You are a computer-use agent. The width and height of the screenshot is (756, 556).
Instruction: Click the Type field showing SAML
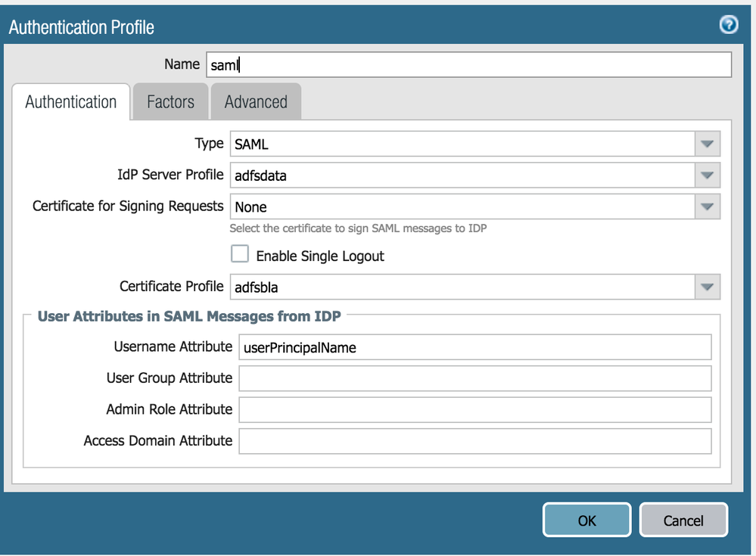click(x=462, y=144)
